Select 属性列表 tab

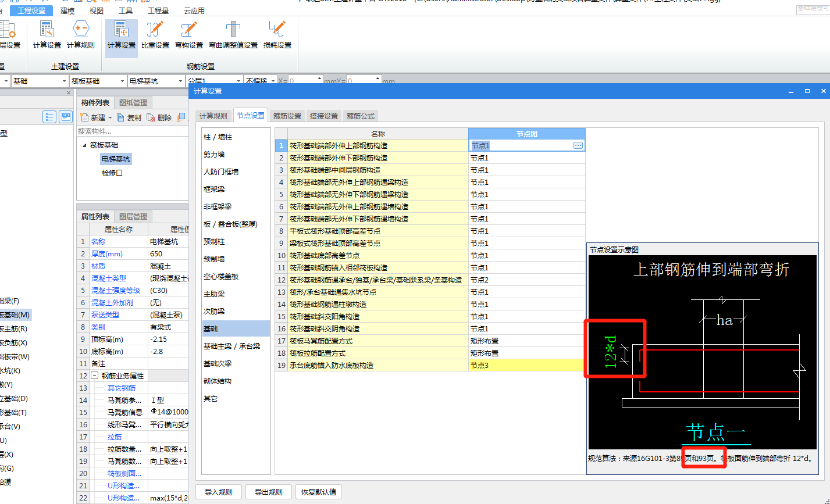[x=95, y=216]
